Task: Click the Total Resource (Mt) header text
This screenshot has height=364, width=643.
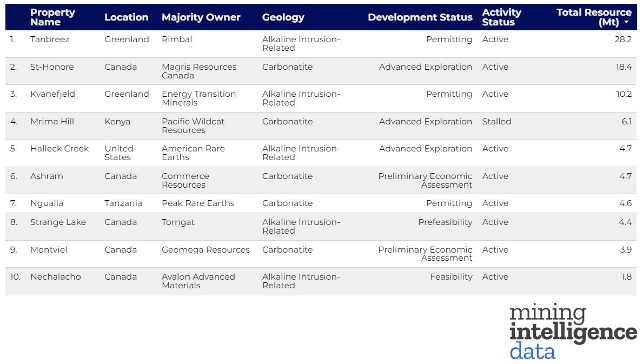Action: 593,17
